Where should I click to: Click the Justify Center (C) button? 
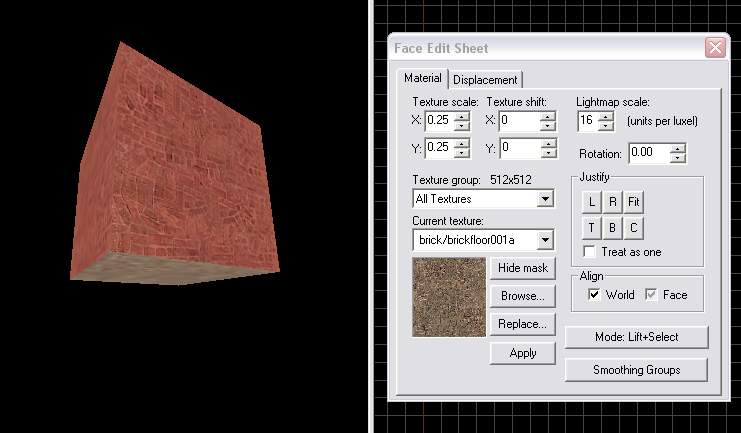click(634, 227)
